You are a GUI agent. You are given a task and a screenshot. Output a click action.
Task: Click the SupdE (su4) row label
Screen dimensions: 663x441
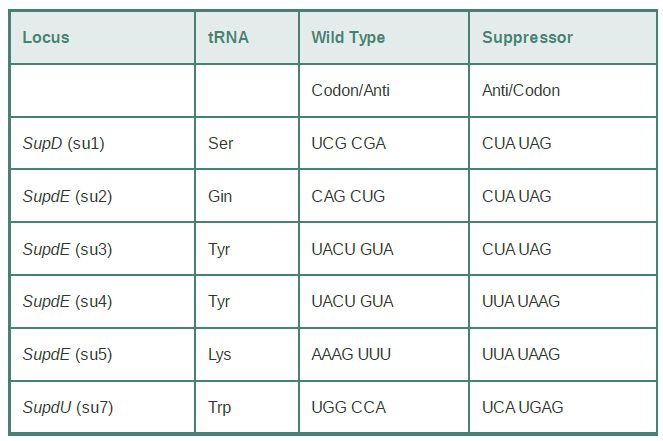(102, 301)
